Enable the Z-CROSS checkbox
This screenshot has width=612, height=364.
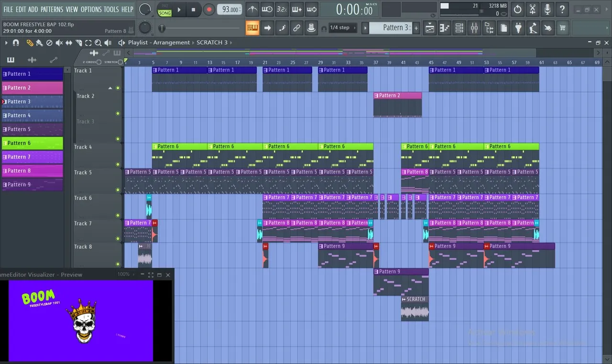coord(98,62)
